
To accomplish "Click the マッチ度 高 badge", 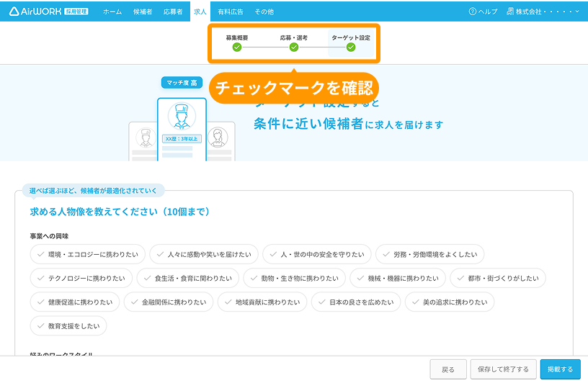I will point(182,83).
